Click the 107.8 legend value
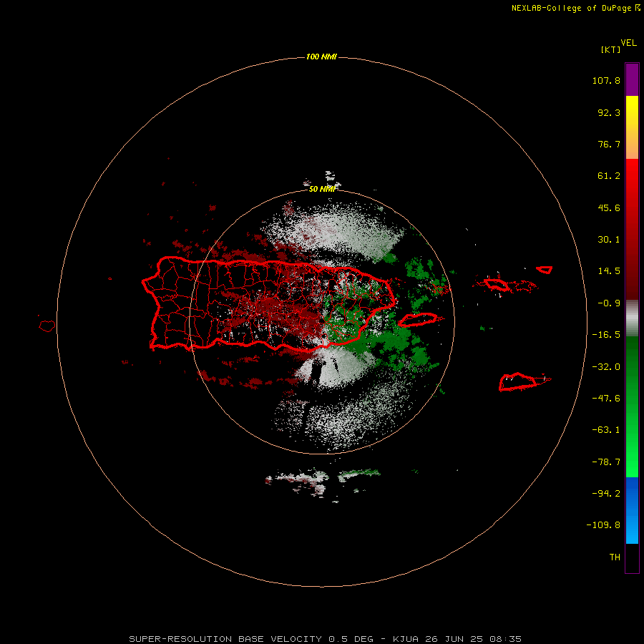This screenshot has width=644, height=644. [606, 80]
